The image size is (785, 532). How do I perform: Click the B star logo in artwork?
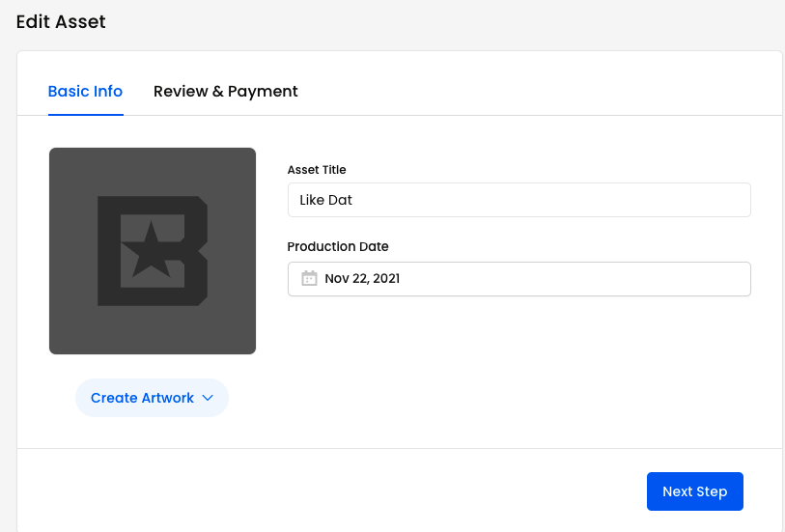(153, 251)
